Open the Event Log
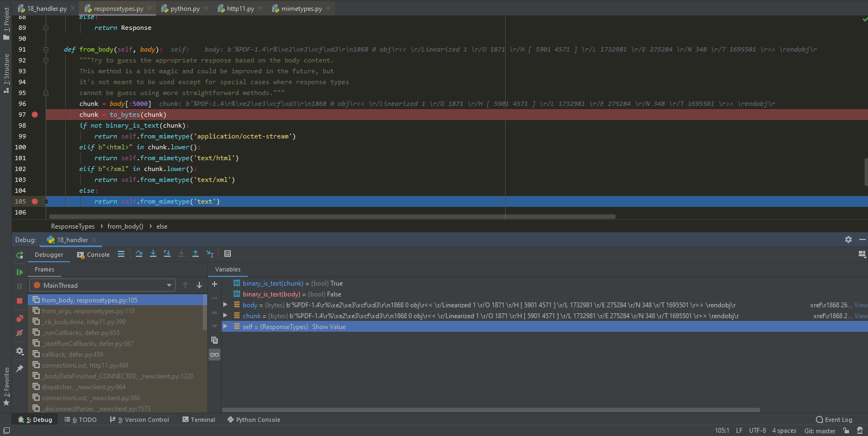The image size is (868, 436). pyautogui.click(x=834, y=420)
